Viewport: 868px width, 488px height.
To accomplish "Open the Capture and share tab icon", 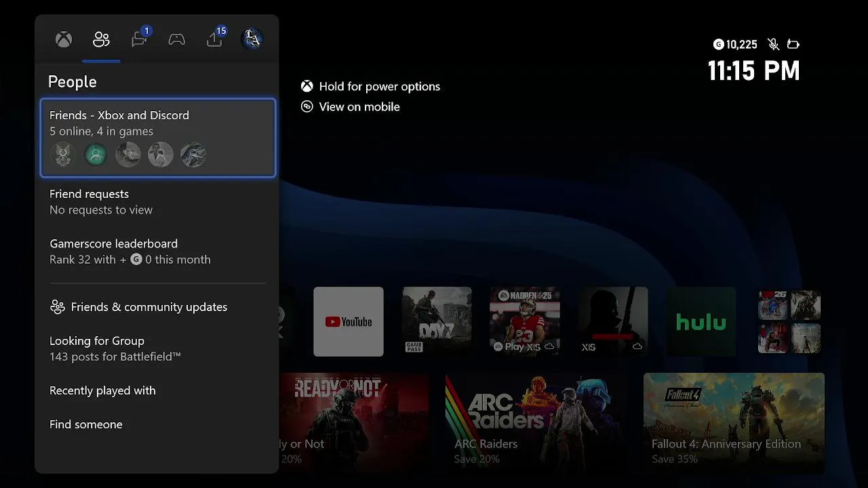I will tap(214, 39).
